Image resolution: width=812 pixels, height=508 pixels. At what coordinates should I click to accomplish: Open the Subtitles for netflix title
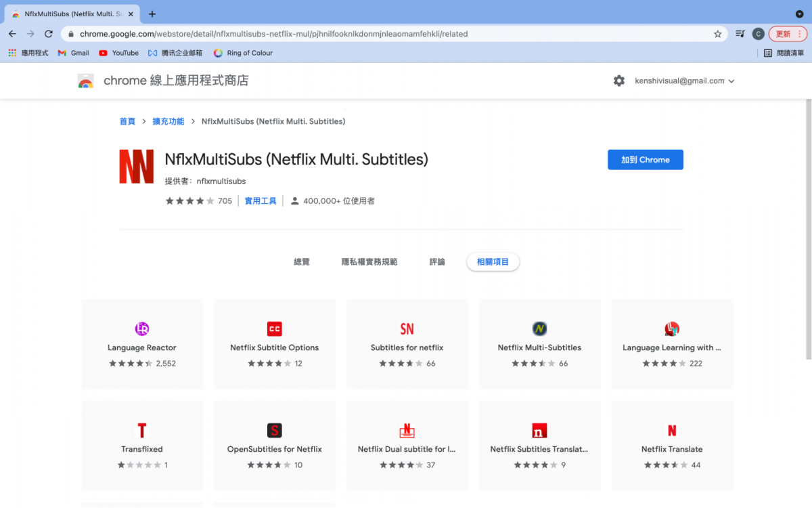(407, 347)
